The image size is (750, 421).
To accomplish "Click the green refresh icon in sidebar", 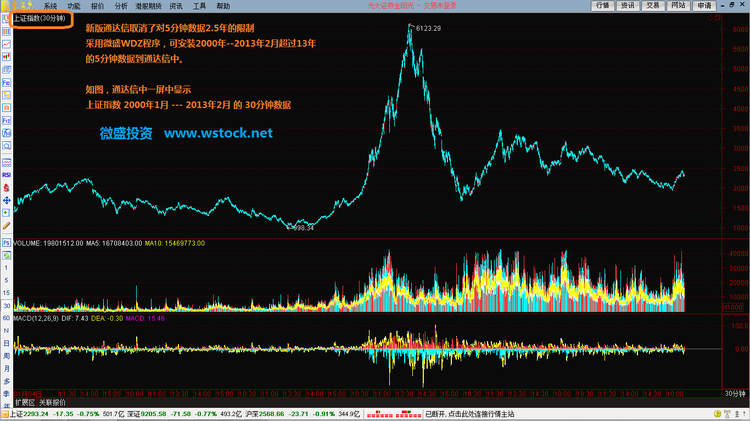I will [6, 255].
